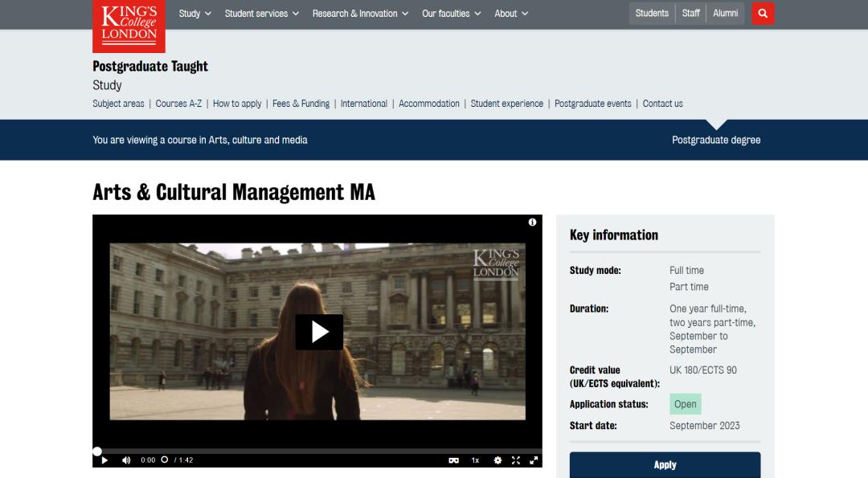Change playback speed 1x control
Image resolution: width=868 pixels, height=478 pixels.
475,460
